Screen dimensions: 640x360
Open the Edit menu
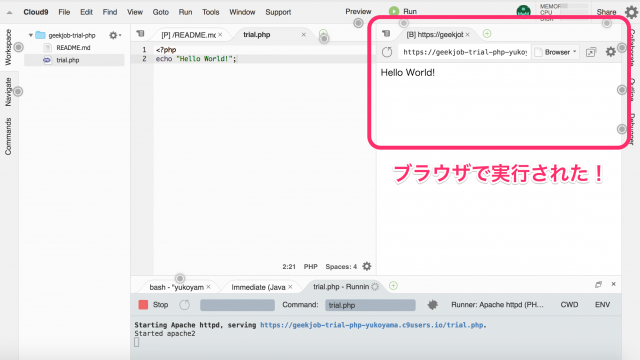[86, 12]
